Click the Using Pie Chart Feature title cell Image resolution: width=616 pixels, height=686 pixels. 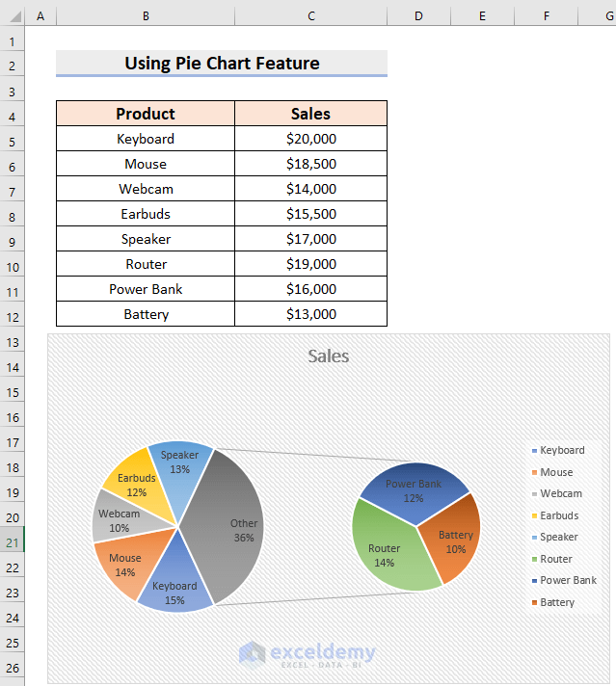tap(222, 64)
